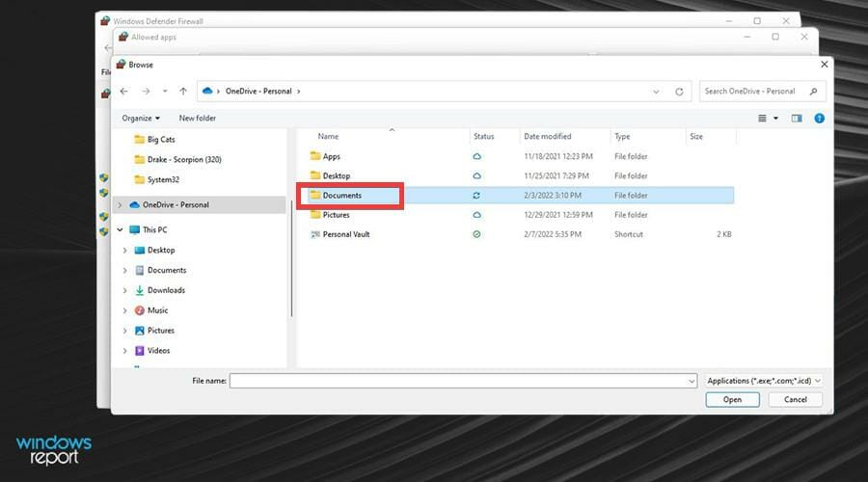The image size is (868, 482).
Task: Expand the address bar history dropdown
Action: tap(656, 92)
